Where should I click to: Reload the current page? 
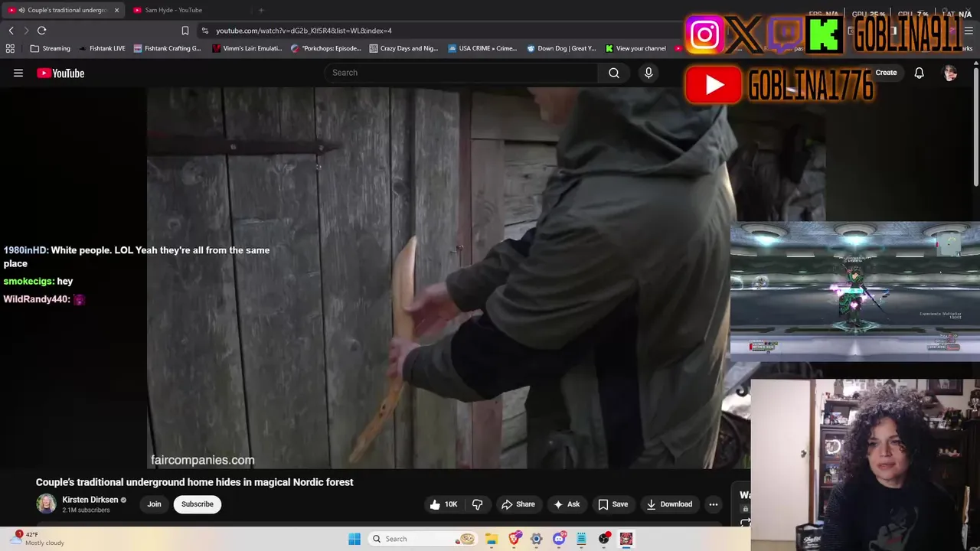(41, 31)
